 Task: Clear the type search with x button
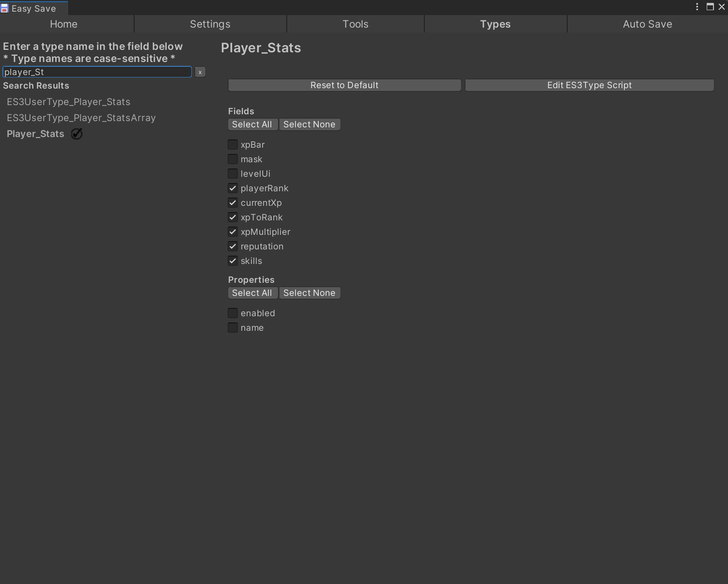(x=200, y=72)
